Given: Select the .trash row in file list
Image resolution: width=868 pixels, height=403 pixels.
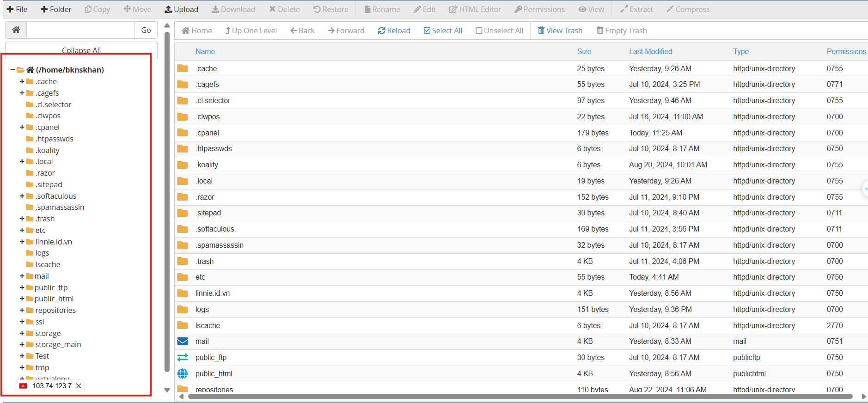Looking at the screenshot, I should coord(521,261).
